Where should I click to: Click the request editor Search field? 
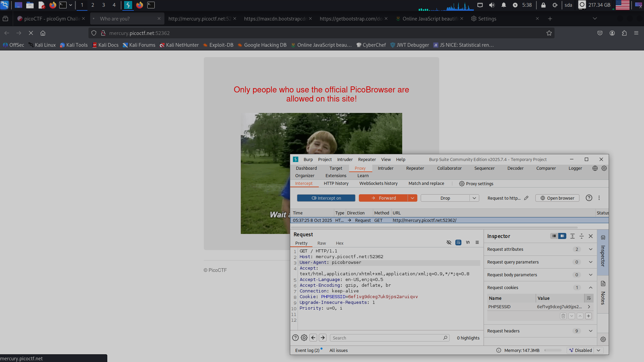pyautogui.click(x=387, y=338)
